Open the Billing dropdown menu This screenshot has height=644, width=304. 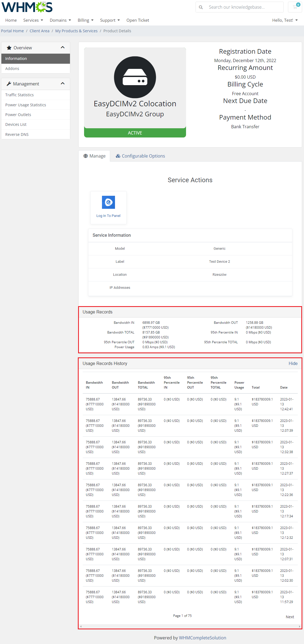(x=85, y=20)
